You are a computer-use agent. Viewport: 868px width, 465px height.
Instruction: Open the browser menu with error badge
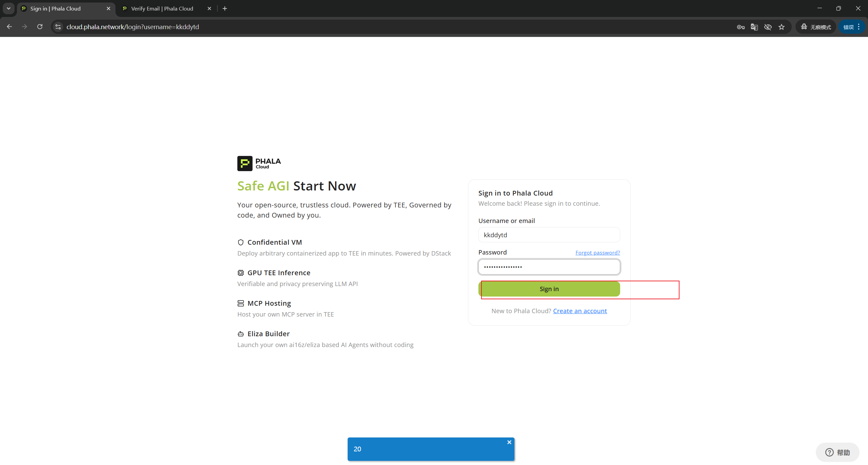[852, 27]
